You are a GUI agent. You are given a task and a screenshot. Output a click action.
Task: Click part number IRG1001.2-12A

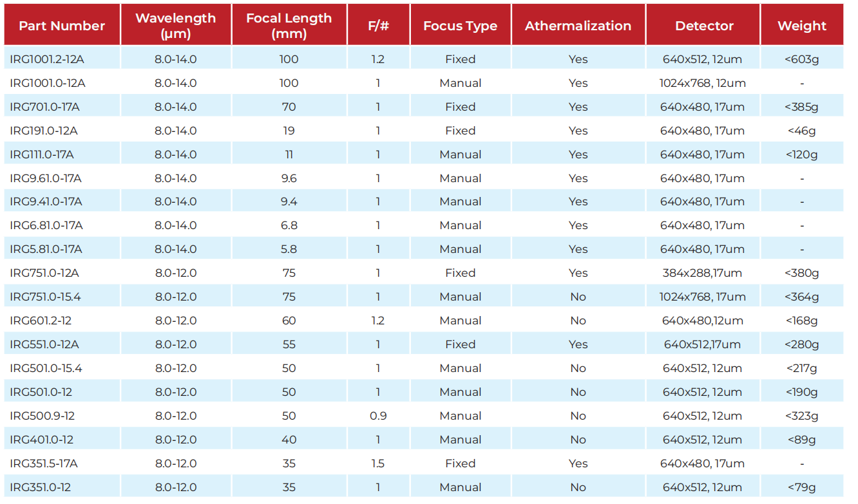pos(47,59)
